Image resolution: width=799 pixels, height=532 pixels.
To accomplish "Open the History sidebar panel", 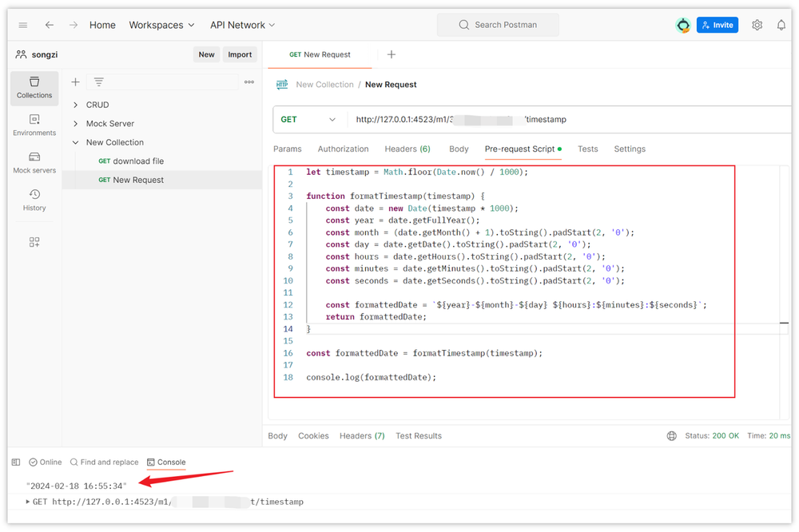I will [x=34, y=200].
